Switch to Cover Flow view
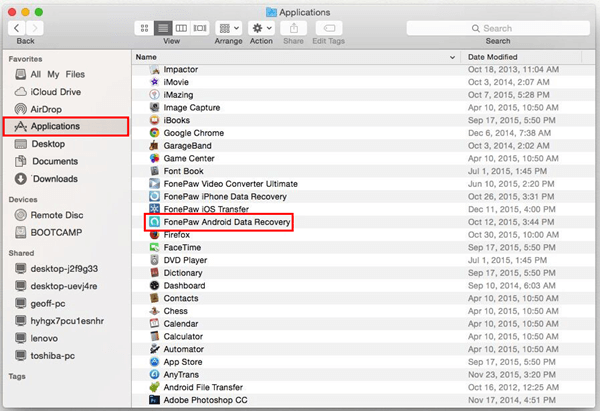This screenshot has height=411, width=600. [x=200, y=28]
